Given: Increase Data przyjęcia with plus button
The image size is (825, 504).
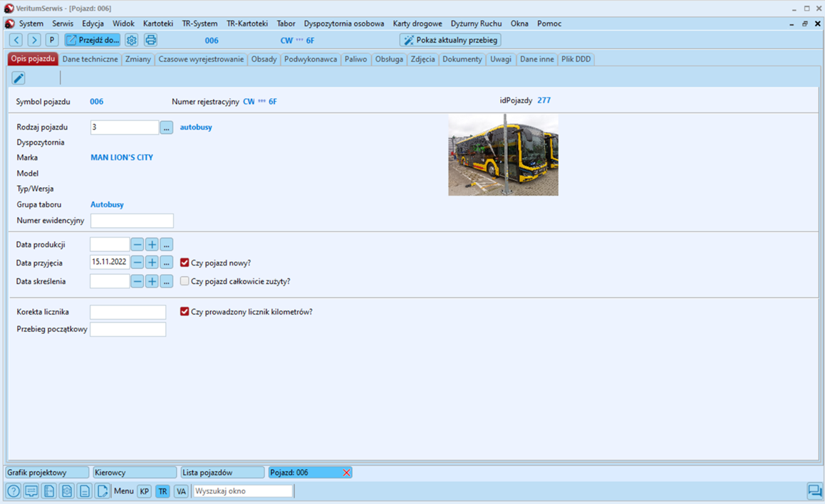Looking at the screenshot, I should 152,263.
